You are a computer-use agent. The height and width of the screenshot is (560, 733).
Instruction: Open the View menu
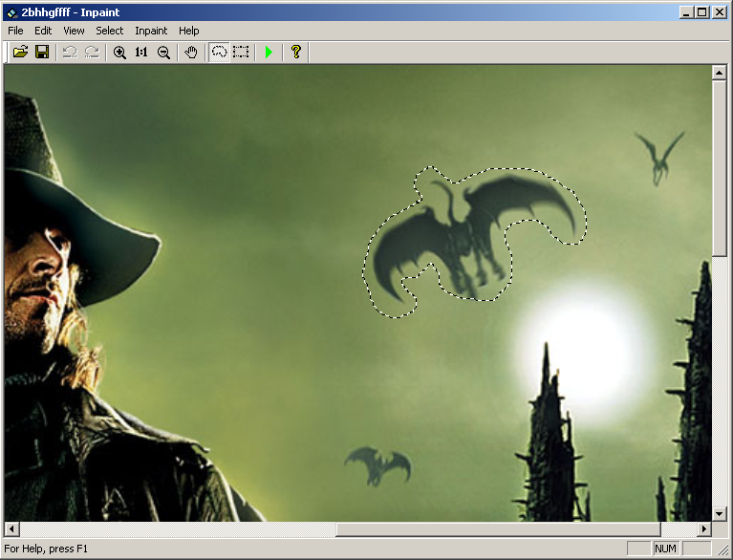[x=74, y=31]
